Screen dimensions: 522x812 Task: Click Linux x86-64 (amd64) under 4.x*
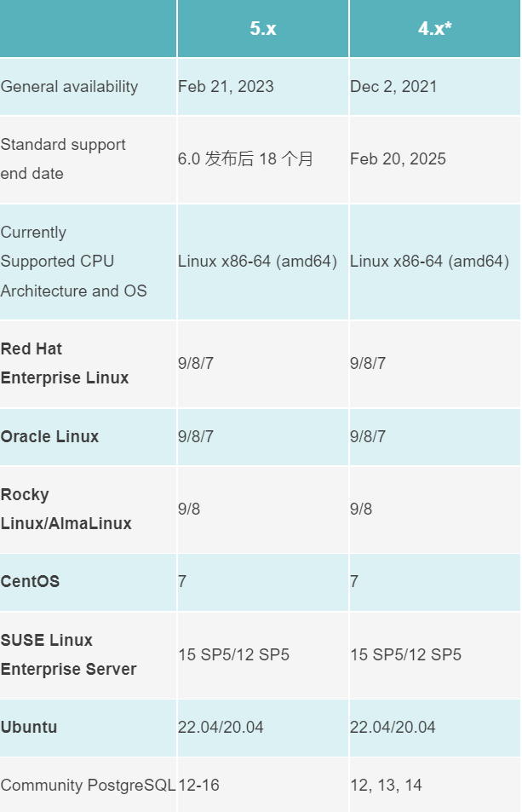coord(429,262)
